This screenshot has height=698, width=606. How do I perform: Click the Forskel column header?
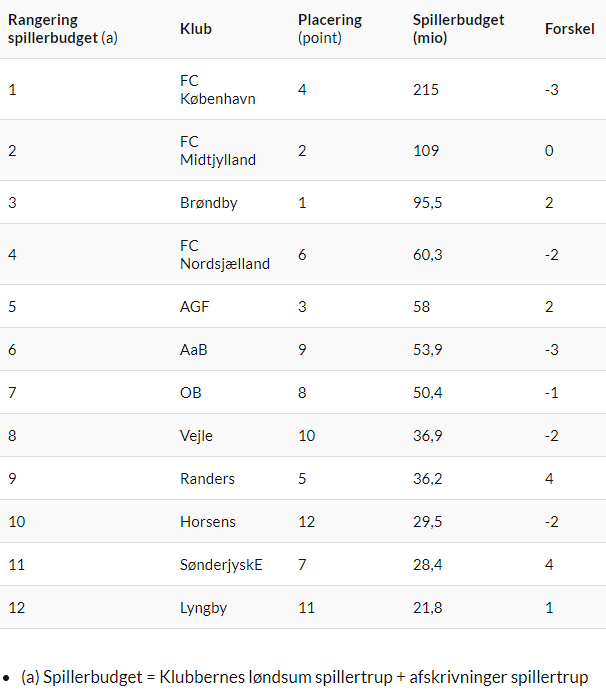click(x=570, y=29)
